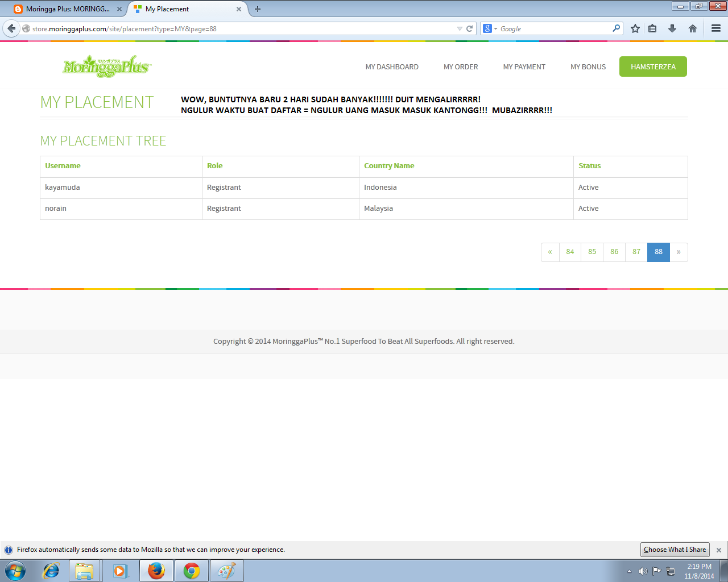
Task: Open the bookmarks list icon
Action: 652,28
